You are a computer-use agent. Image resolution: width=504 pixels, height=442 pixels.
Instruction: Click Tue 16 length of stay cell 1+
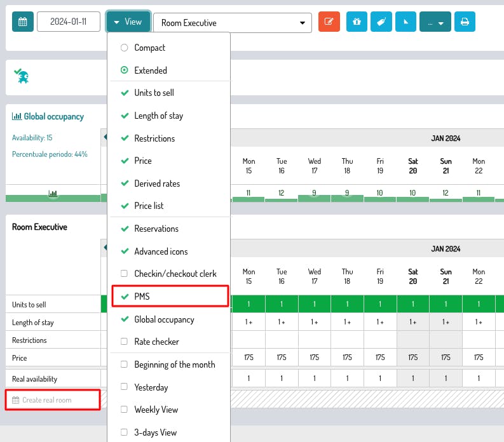(282, 321)
